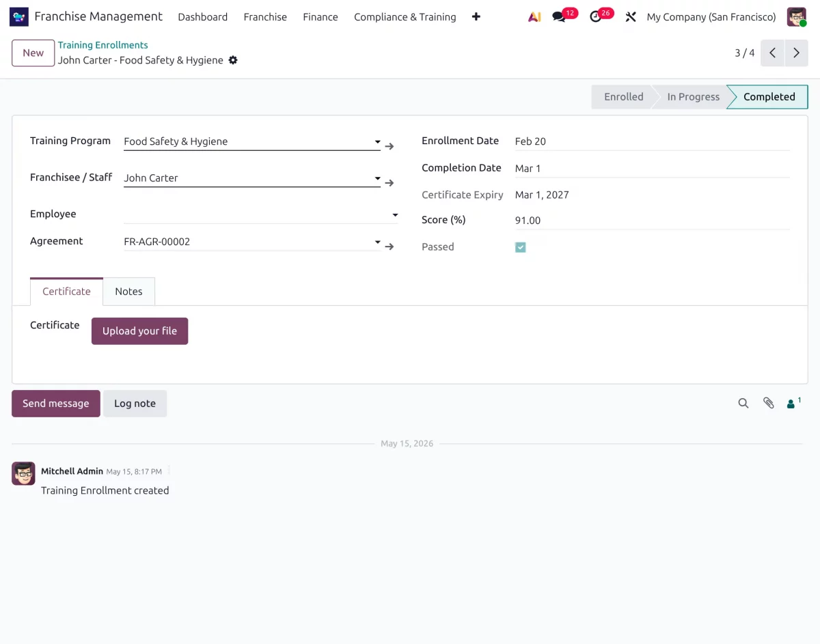Go to next record arrow
Screen dimensions: 820x644
point(796,53)
